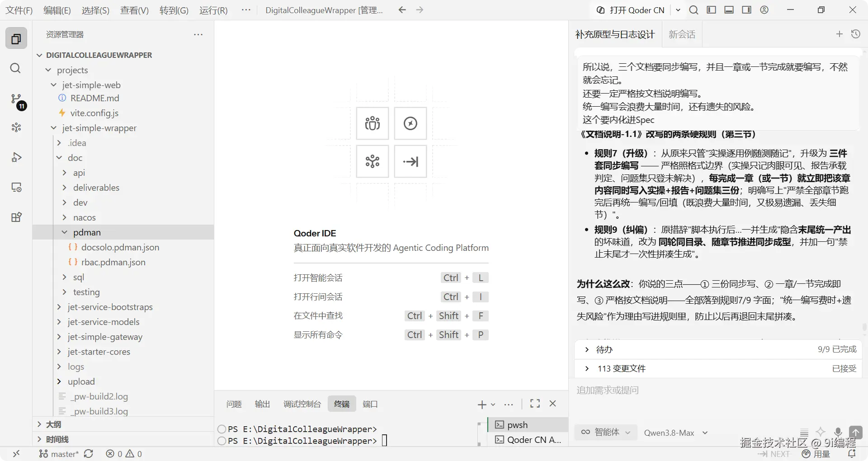Open the account profile icon

764,10
